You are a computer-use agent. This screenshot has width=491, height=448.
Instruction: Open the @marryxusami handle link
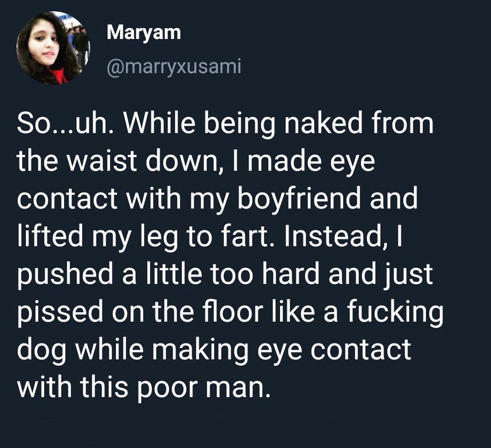(174, 67)
